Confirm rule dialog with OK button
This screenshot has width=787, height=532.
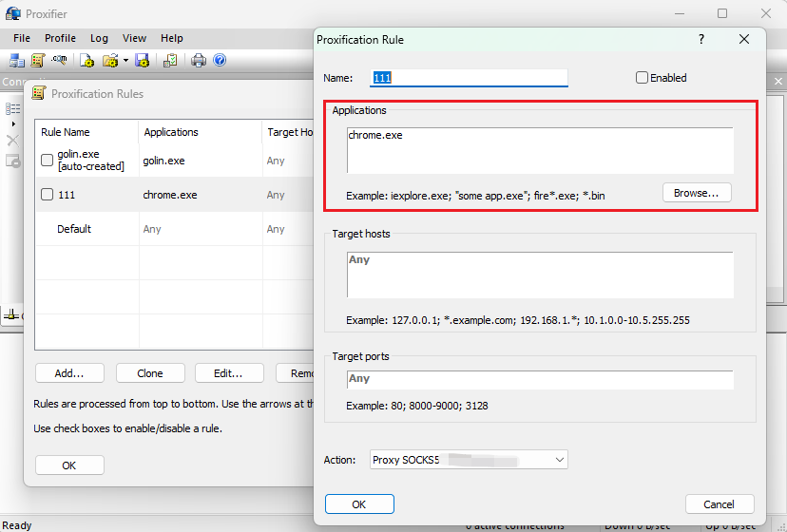[x=359, y=504]
